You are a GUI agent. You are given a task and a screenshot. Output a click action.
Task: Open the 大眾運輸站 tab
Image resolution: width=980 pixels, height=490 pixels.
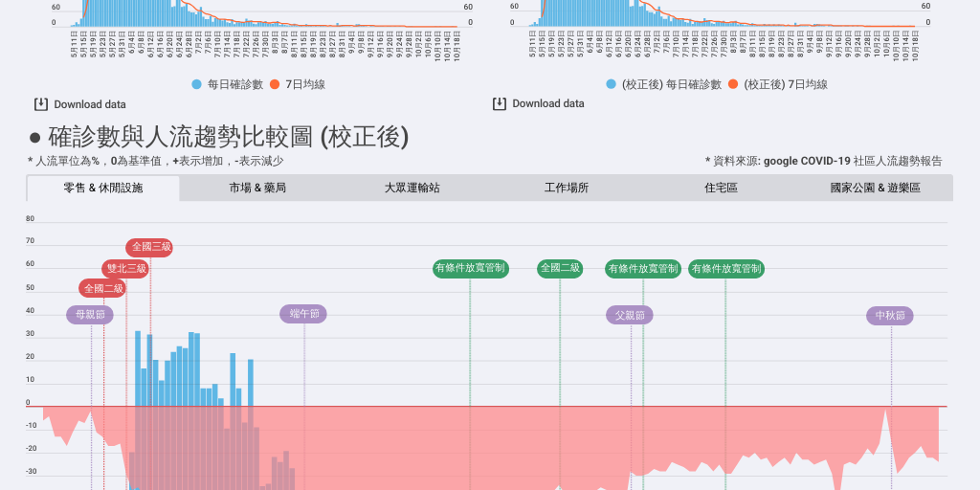(x=412, y=189)
